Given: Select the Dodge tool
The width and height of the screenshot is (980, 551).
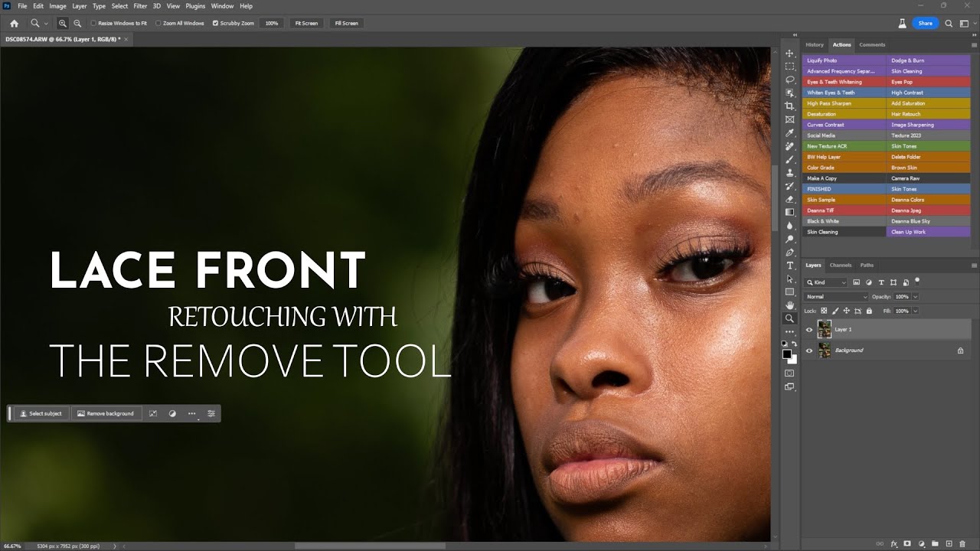Looking at the screenshot, I should [x=789, y=239].
